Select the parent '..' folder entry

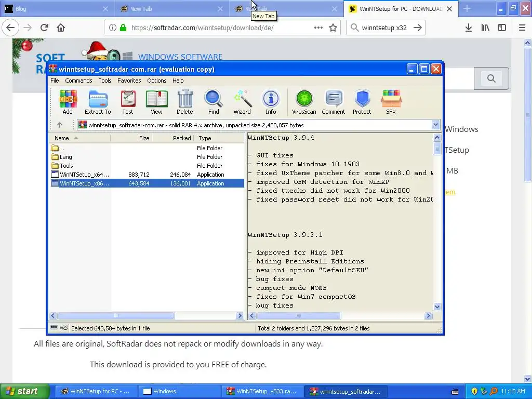[x=147, y=148]
